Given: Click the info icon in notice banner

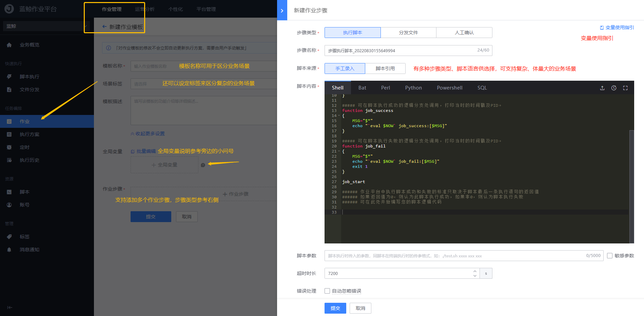Looking at the screenshot, I should tap(109, 48).
